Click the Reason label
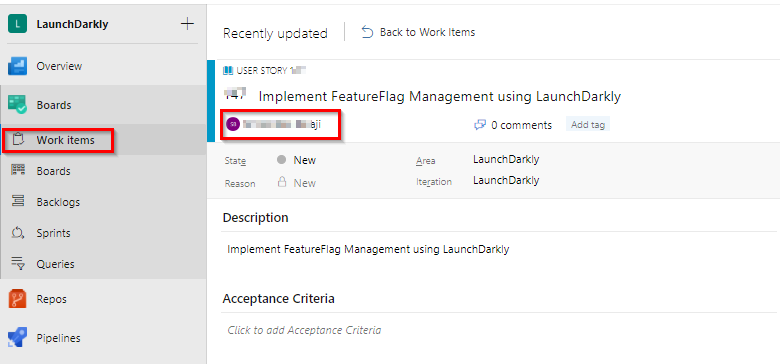 pos(240,183)
